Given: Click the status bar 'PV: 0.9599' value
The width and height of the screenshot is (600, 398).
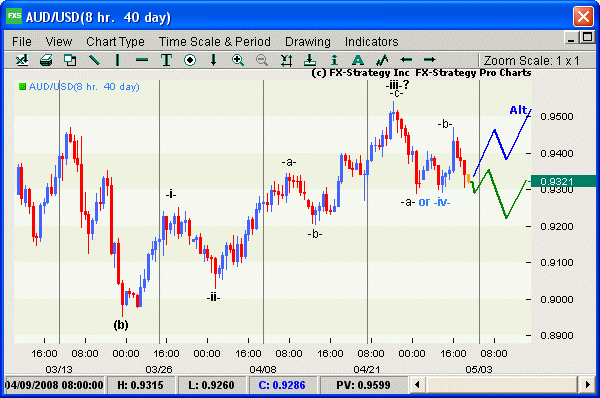Looking at the screenshot, I should [363, 385].
